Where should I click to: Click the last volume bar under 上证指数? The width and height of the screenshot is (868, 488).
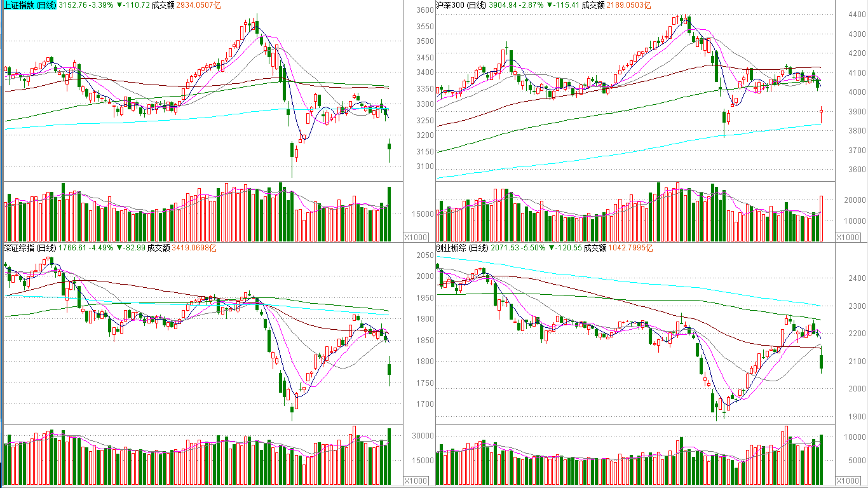point(389,213)
